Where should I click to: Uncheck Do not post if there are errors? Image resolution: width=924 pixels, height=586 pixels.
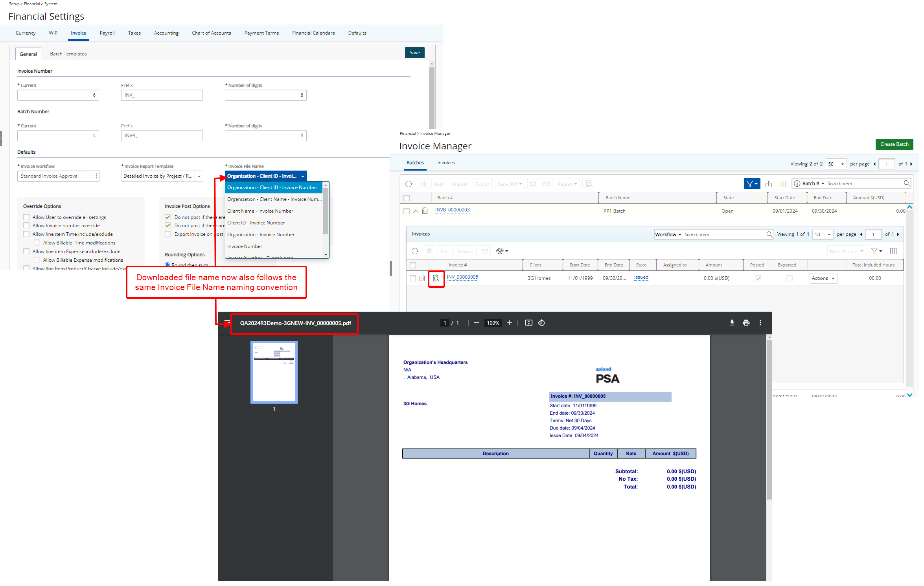[x=168, y=217]
